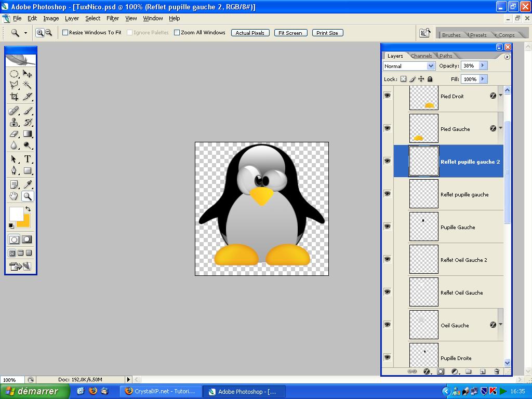Select the Dodge tool
Screen dimensions: 532x399
tap(27, 145)
